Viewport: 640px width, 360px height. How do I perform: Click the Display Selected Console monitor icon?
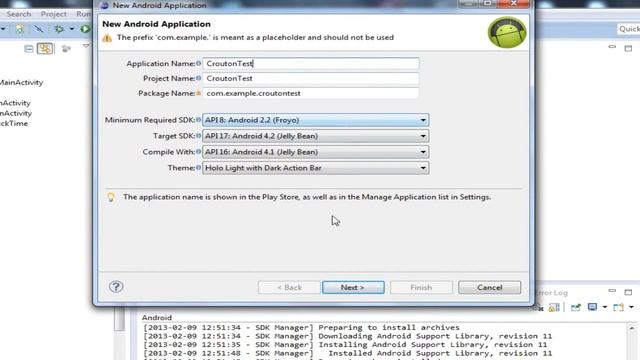(592, 307)
